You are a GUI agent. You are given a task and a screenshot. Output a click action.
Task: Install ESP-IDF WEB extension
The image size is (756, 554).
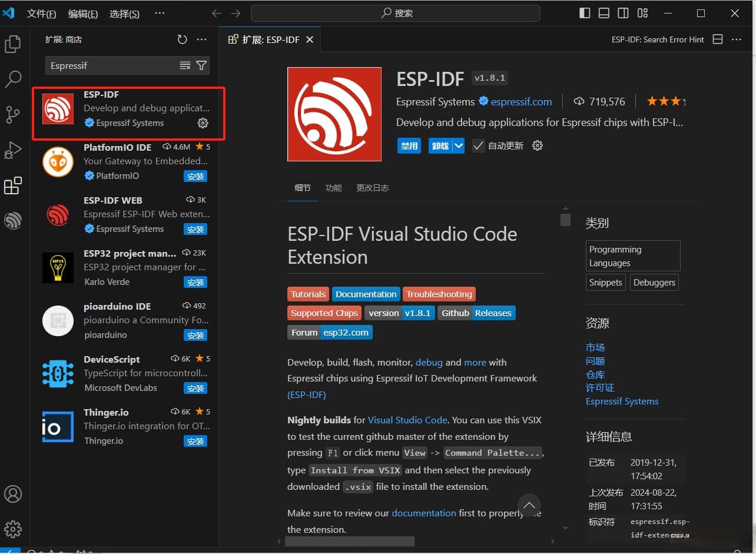tap(195, 229)
